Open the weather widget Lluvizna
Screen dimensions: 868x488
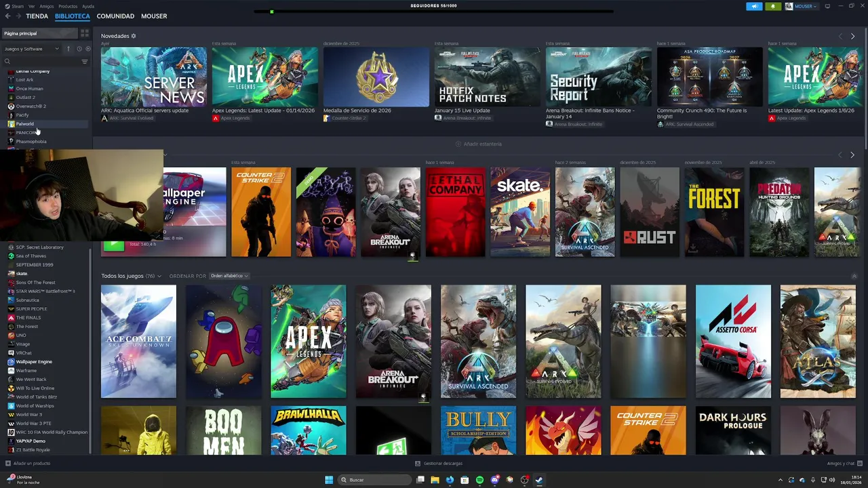tap(24, 480)
